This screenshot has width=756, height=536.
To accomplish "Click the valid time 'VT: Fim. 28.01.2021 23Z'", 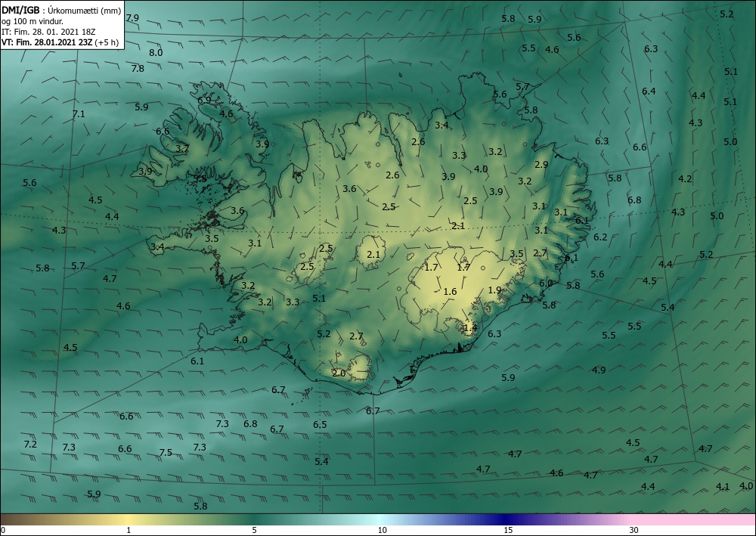I will pos(47,42).
